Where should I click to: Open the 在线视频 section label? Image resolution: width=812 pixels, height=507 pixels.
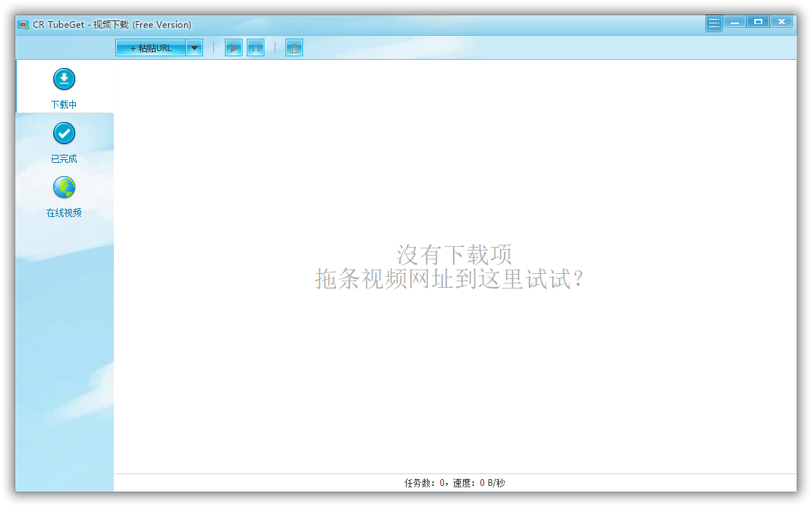point(64,213)
